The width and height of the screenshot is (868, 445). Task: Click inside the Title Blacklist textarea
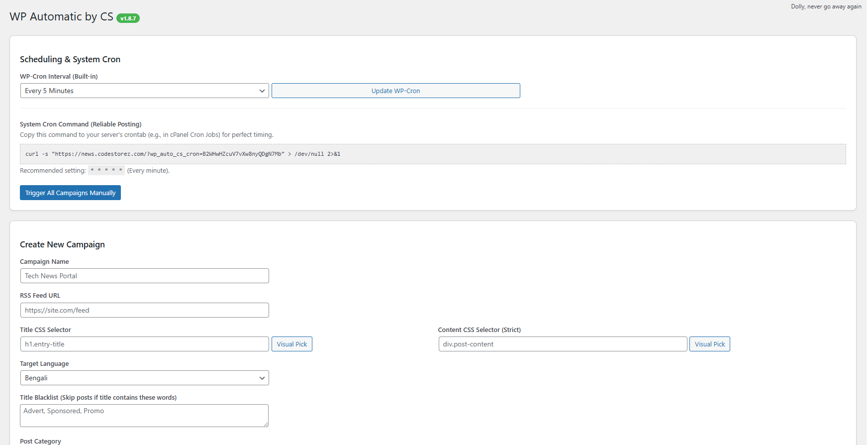pyautogui.click(x=144, y=415)
